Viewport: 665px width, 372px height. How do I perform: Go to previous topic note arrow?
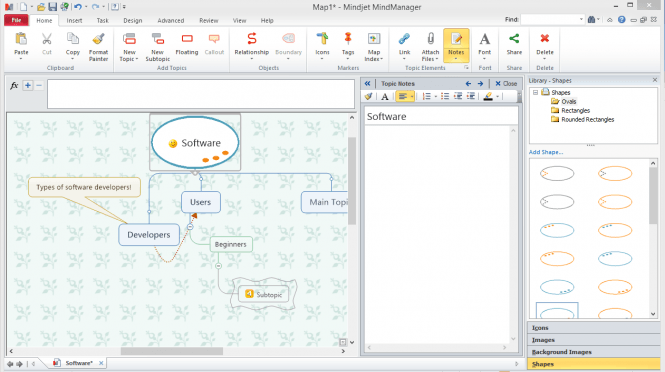click(x=468, y=84)
